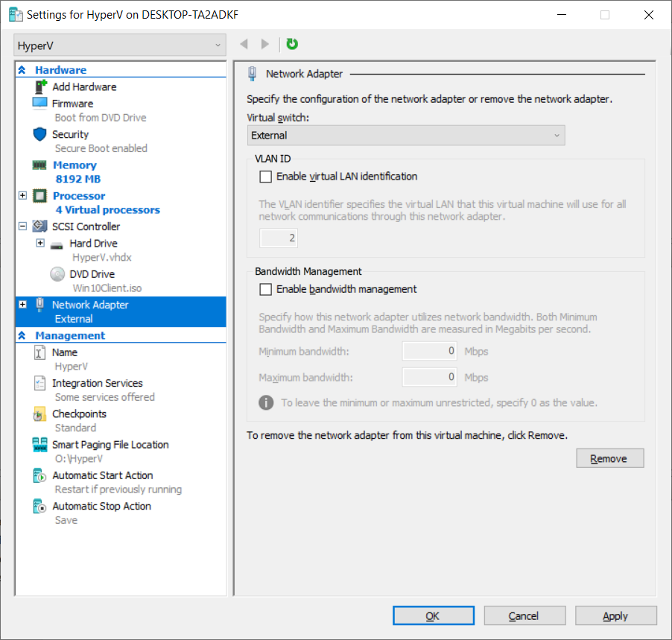Image resolution: width=672 pixels, height=640 pixels.
Task: Click the Apply button
Action: [x=615, y=616]
